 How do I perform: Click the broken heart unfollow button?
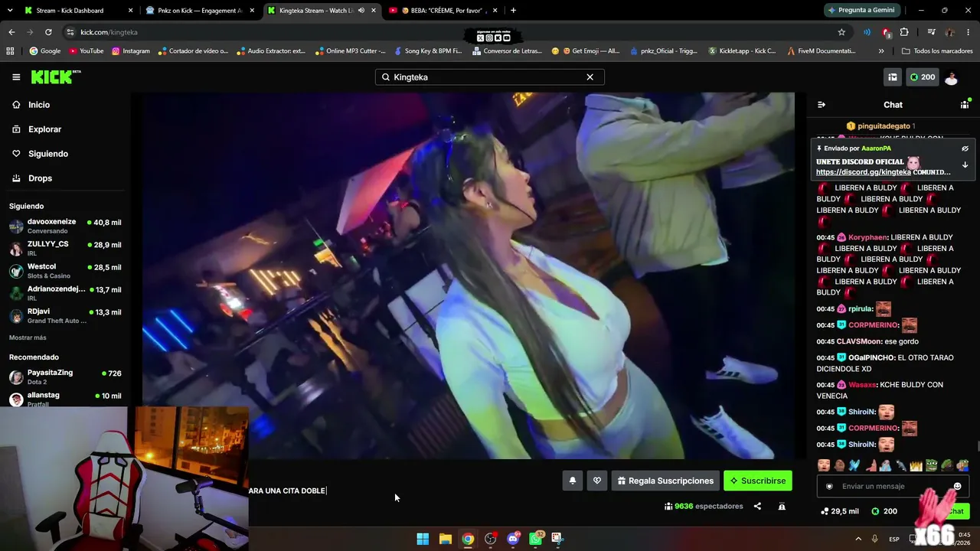(597, 481)
